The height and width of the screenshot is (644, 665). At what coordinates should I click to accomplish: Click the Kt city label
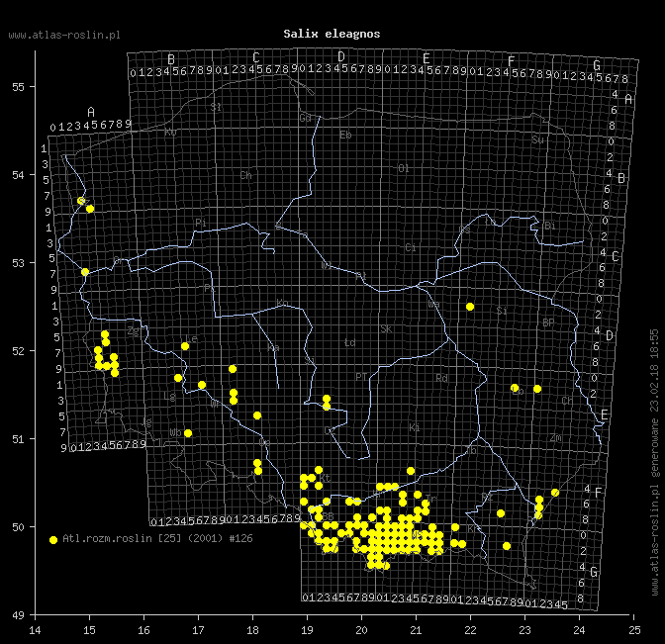pyautogui.click(x=325, y=478)
